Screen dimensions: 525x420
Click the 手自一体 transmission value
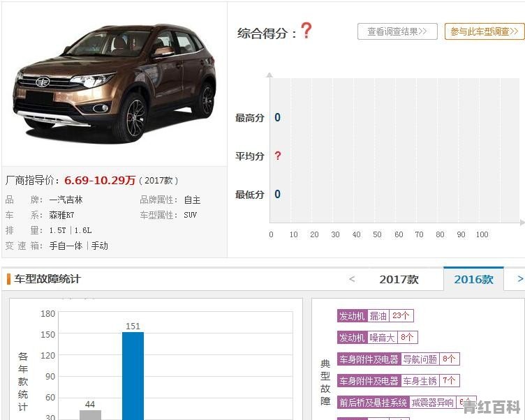pyautogui.click(x=66, y=246)
